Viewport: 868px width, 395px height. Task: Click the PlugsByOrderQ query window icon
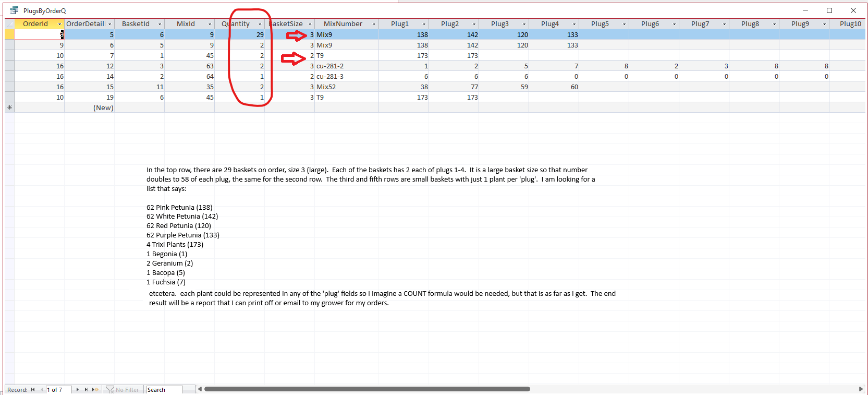click(x=14, y=10)
